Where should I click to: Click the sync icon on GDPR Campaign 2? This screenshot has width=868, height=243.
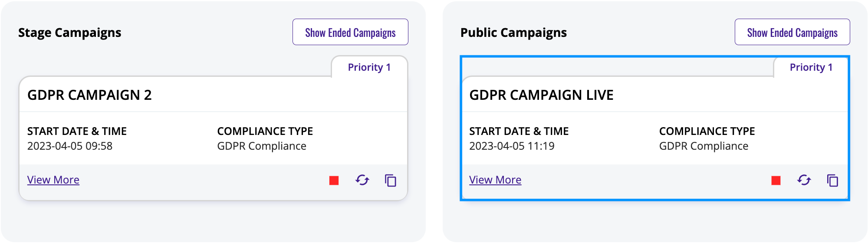tap(362, 180)
